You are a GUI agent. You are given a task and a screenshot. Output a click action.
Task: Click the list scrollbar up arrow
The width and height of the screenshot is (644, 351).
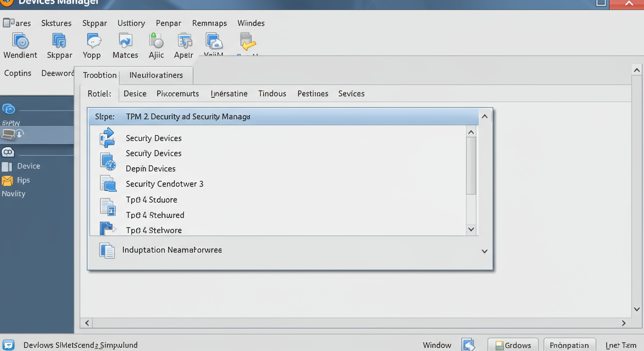click(471, 132)
